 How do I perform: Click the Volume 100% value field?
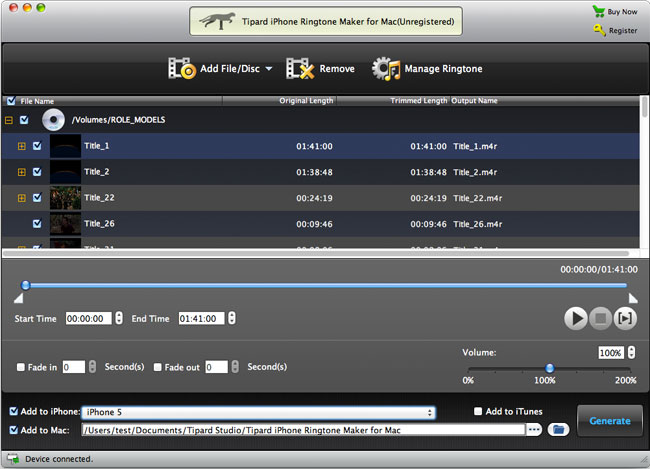point(611,352)
